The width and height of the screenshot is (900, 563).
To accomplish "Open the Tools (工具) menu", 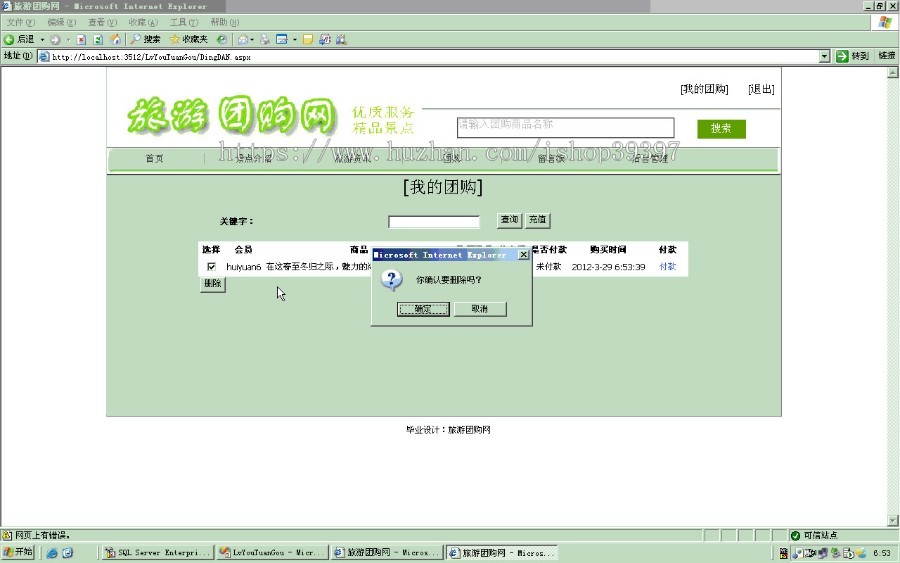I will click(184, 22).
